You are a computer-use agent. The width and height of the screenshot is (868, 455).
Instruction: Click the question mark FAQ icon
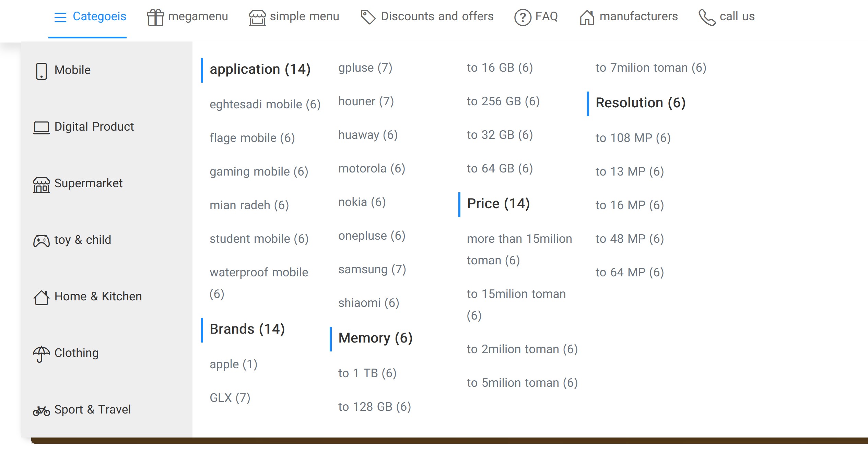coord(523,17)
